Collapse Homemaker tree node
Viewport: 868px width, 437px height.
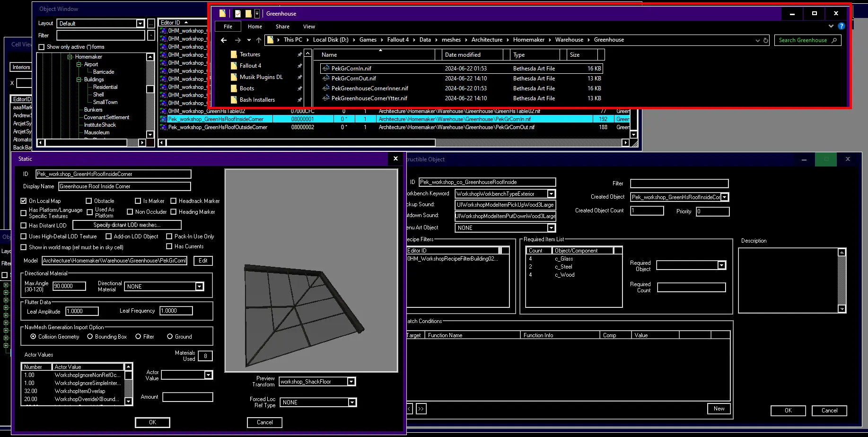coord(70,57)
